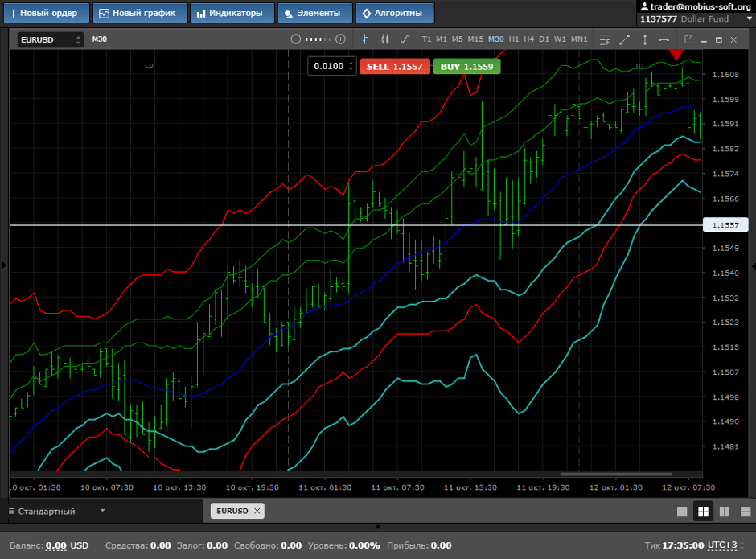
Task: Close the EURUSD tab
Action: click(257, 511)
